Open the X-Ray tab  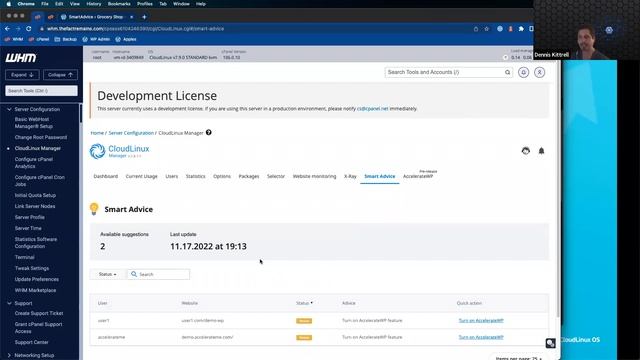click(350, 176)
